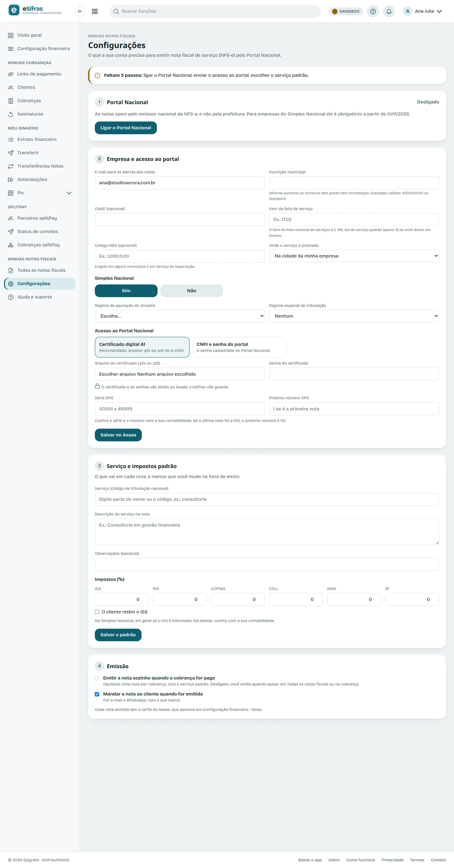Open Regime especial de tributação dropdown

coord(354,316)
